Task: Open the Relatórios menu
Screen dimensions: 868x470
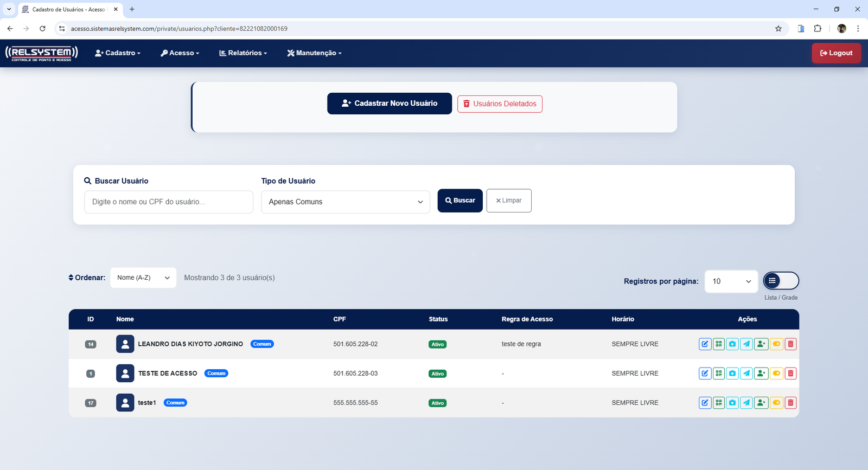Action: 243,53
